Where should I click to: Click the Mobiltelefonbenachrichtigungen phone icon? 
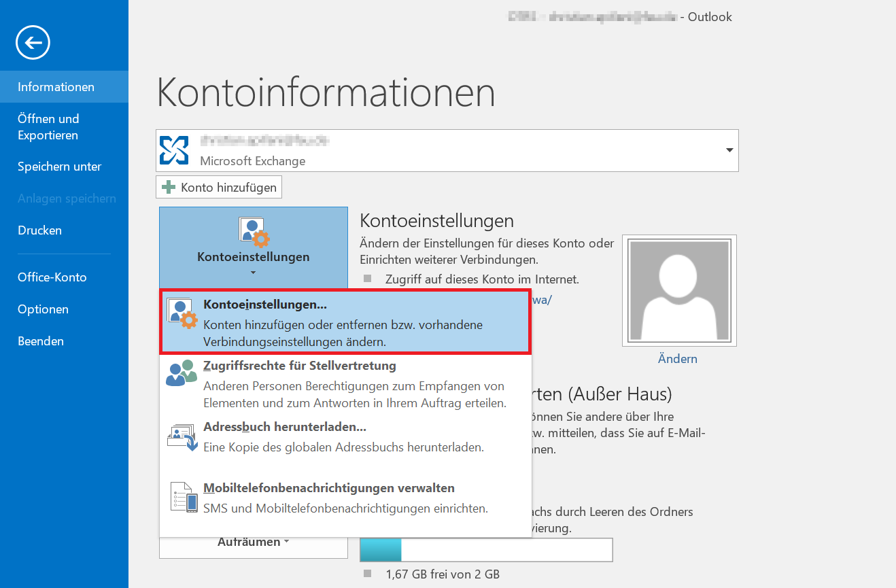click(183, 498)
